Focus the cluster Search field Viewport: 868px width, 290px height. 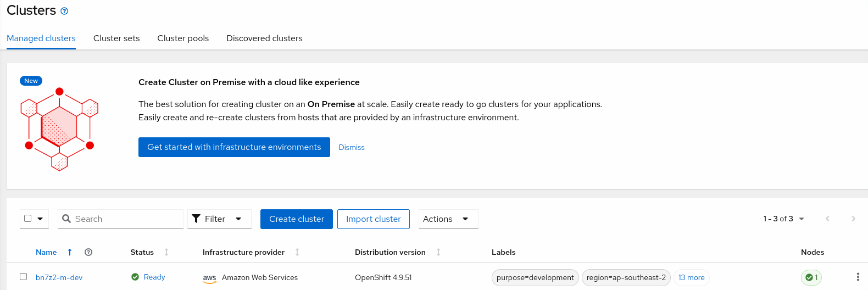[126, 219]
